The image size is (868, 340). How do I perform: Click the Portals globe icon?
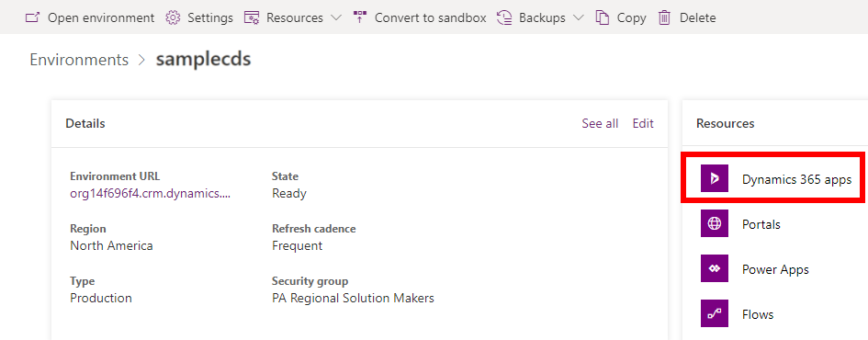click(x=714, y=223)
